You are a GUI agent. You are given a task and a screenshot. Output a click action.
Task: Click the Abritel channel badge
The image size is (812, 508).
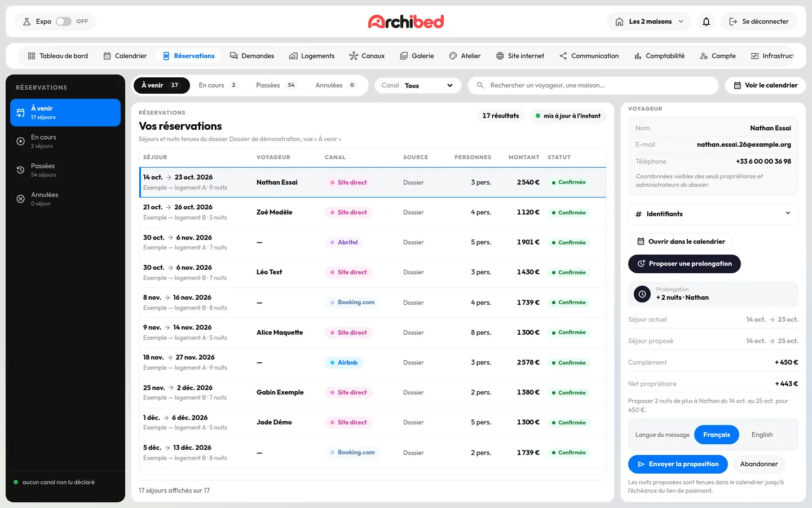tap(344, 242)
